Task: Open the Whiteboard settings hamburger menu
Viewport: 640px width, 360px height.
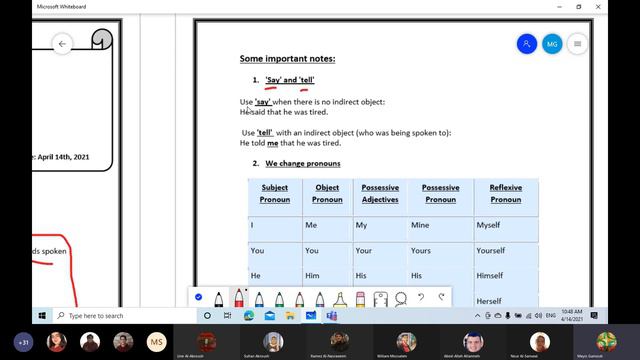Action: point(577,44)
